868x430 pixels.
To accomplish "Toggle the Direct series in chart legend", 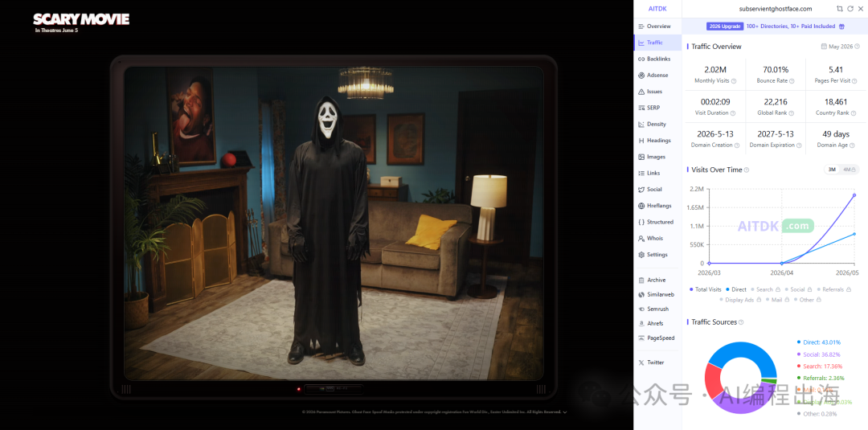I will pyautogui.click(x=735, y=289).
